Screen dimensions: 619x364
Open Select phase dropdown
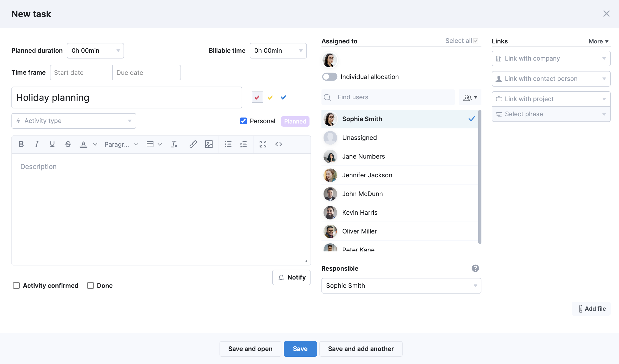551,114
